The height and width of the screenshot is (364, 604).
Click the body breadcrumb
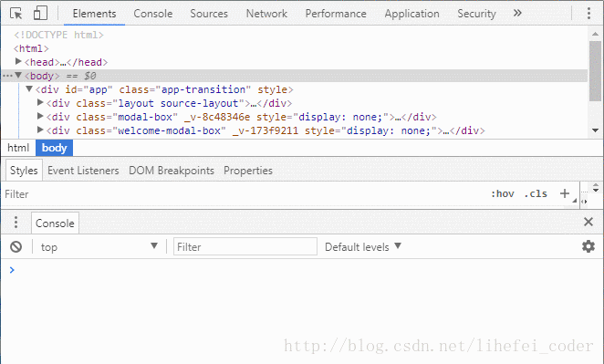(x=55, y=148)
